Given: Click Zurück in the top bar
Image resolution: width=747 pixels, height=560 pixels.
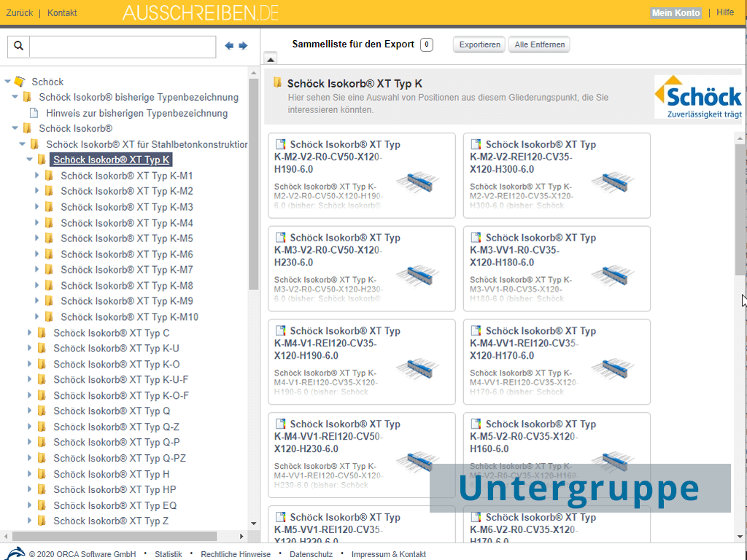Looking at the screenshot, I should coord(20,13).
